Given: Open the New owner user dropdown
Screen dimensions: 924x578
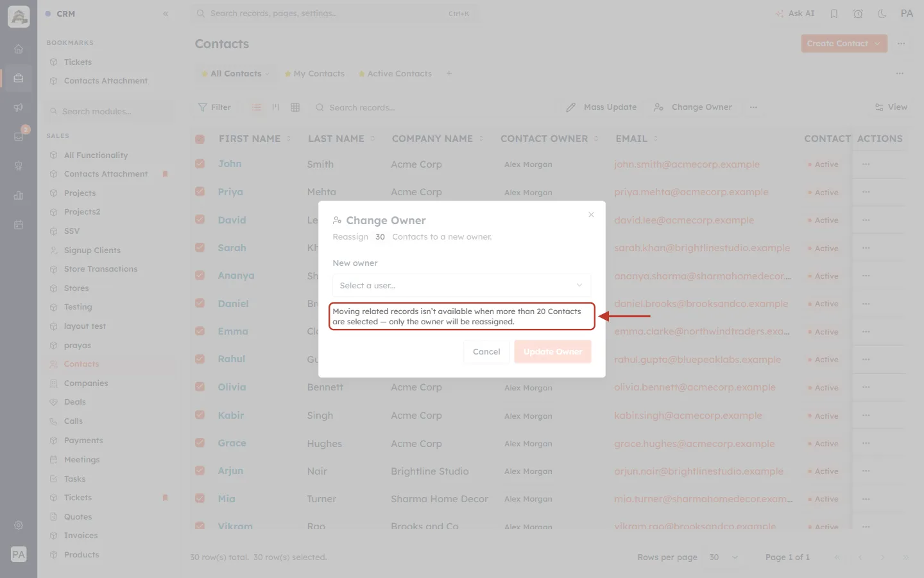Looking at the screenshot, I should [x=461, y=285].
